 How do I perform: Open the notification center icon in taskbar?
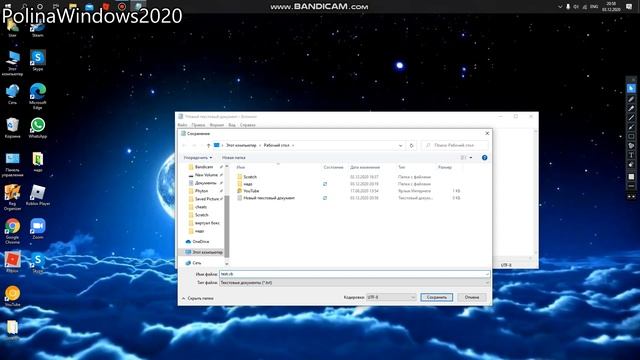pyautogui.click(x=629, y=7)
